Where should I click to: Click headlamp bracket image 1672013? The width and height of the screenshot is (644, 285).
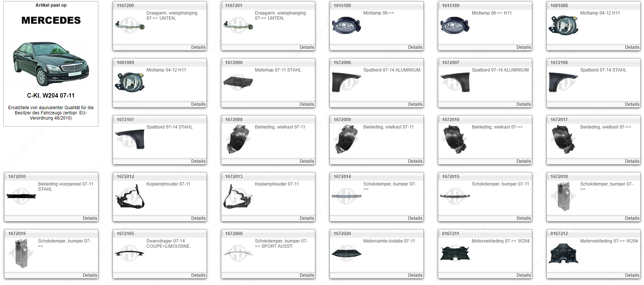pos(238,196)
